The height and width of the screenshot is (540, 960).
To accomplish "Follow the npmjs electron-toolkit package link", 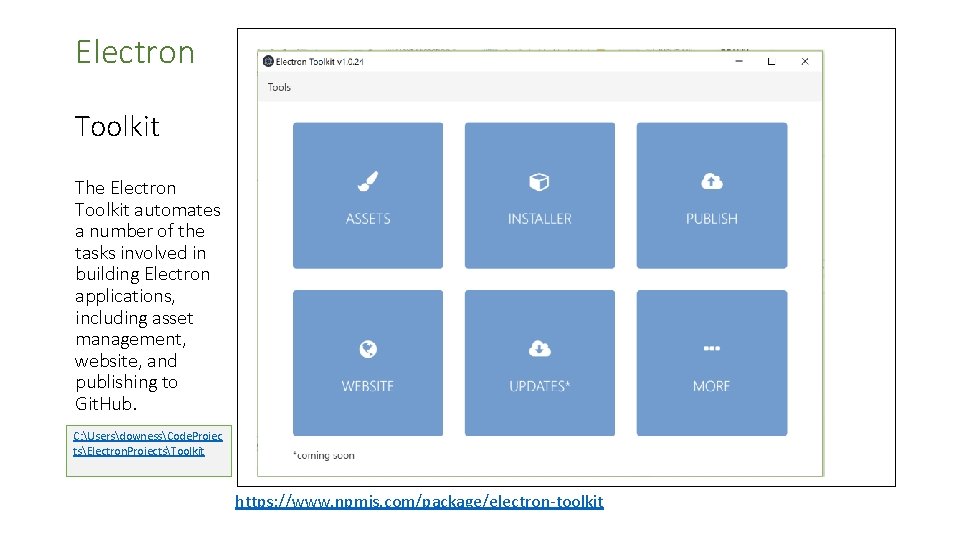I will pos(419,501).
